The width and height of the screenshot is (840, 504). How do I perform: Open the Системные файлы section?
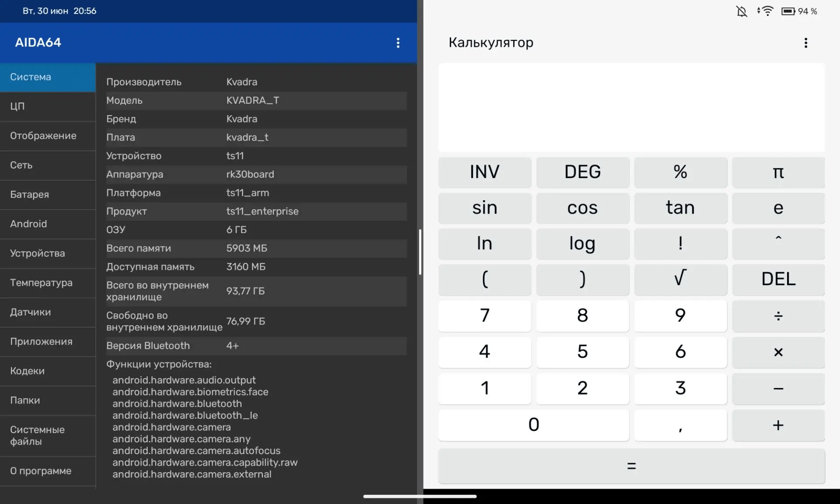tap(48, 435)
